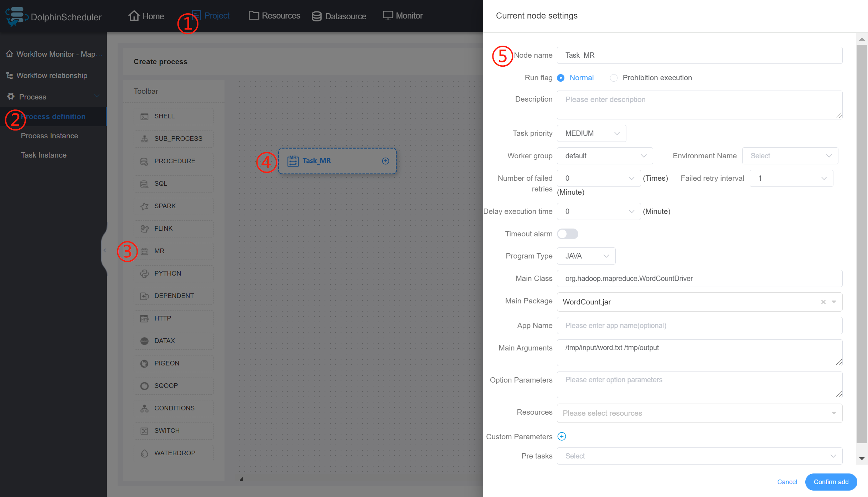Open the Task priority MEDIUM dropdown
Image resolution: width=868 pixels, height=497 pixels.
click(x=591, y=133)
